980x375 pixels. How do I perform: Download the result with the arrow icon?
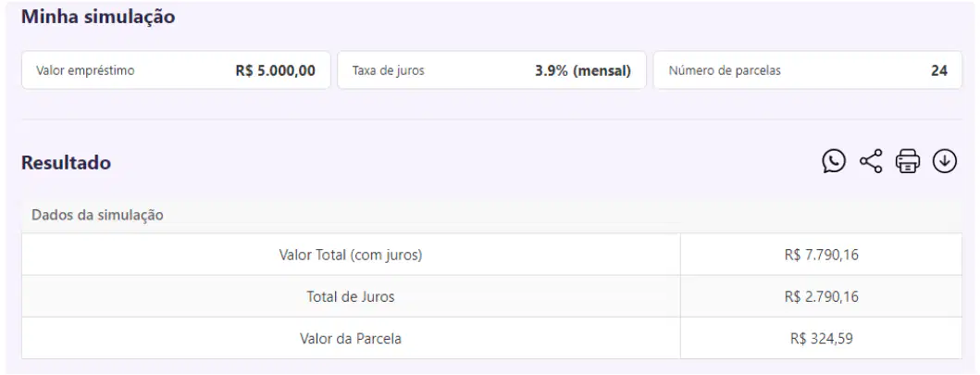tap(945, 161)
